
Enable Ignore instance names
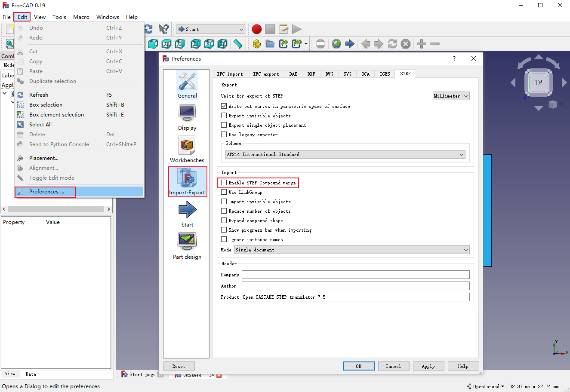(x=224, y=239)
